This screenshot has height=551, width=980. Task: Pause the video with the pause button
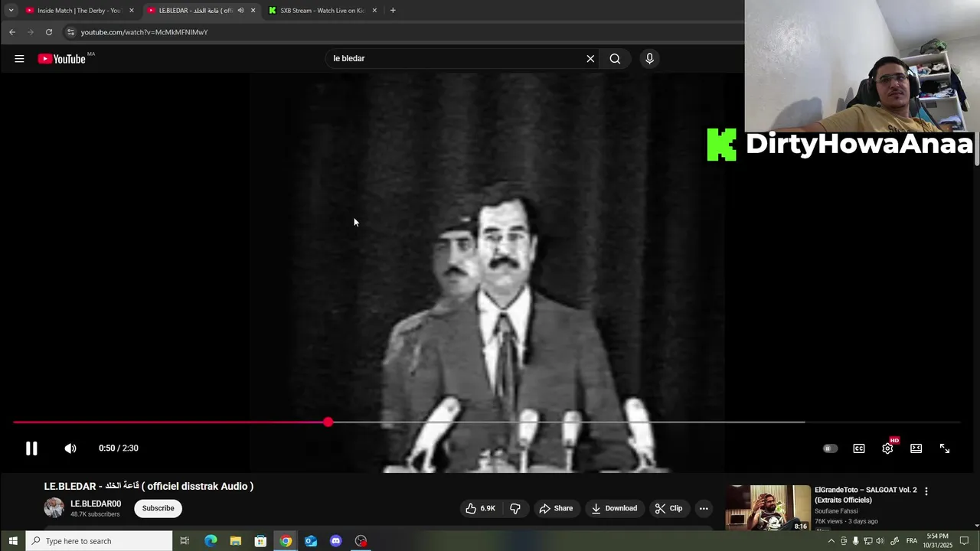[x=31, y=448]
